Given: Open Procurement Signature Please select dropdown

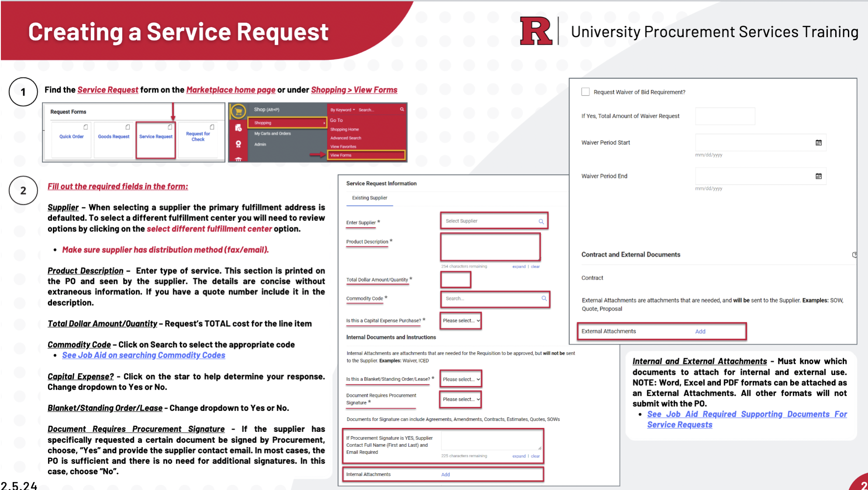Looking at the screenshot, I should click(x=461, y=399).
